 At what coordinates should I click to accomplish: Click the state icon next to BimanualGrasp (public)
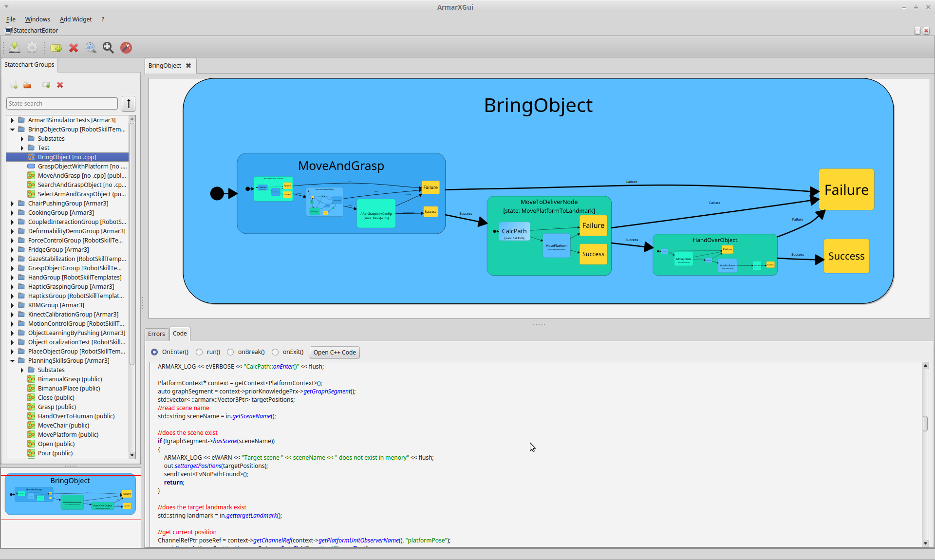tap(31, 379)
